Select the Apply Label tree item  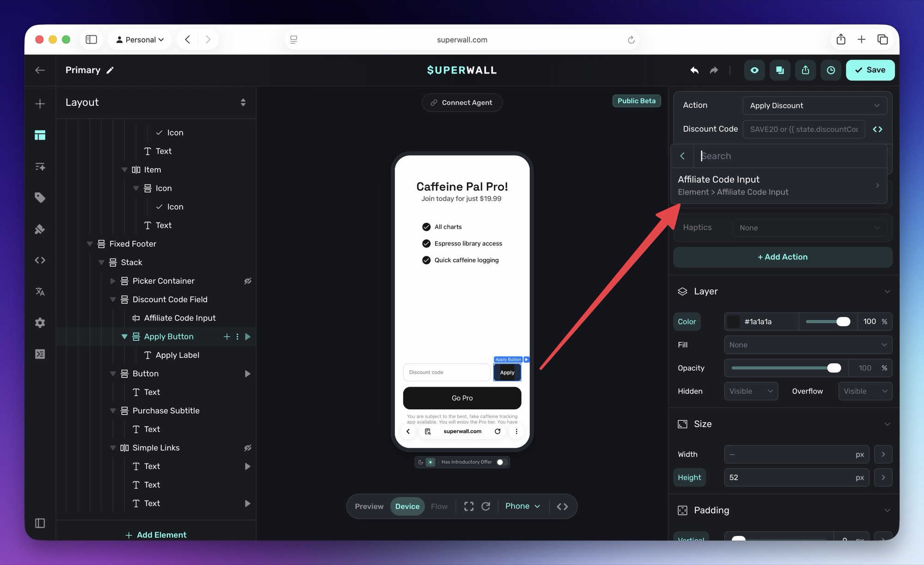click(x=177, y=355)
